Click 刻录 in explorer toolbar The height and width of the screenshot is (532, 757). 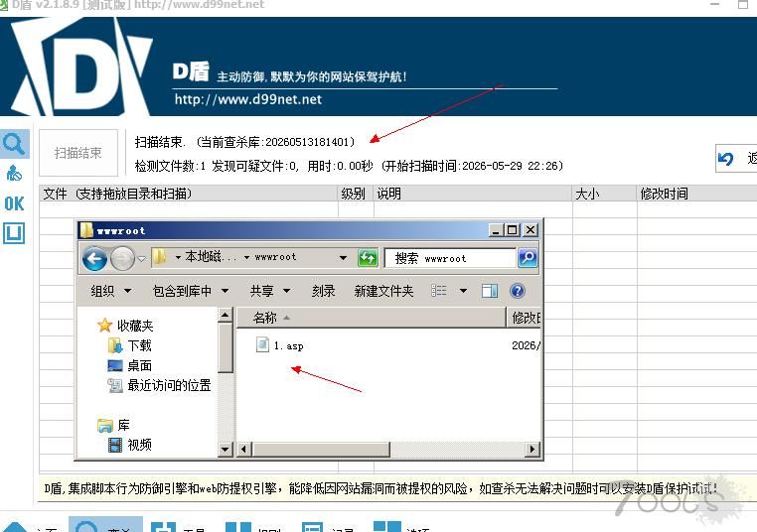coord(323,291)
